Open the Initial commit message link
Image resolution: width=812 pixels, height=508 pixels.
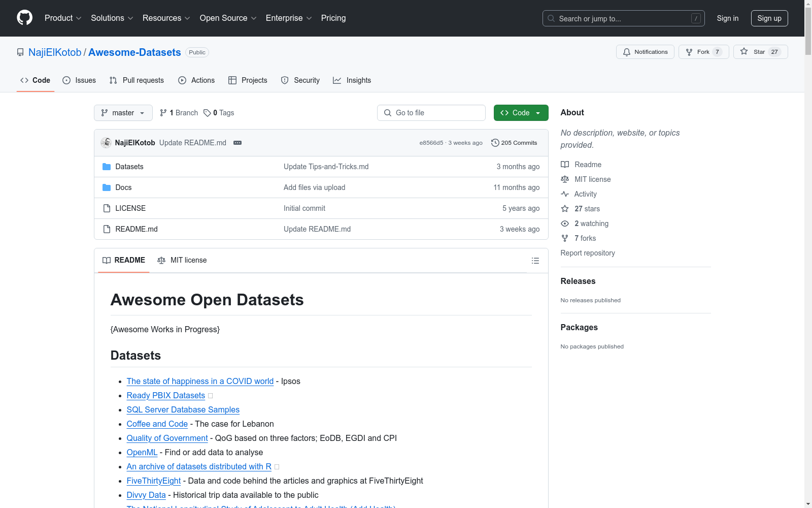coord(304,208)
